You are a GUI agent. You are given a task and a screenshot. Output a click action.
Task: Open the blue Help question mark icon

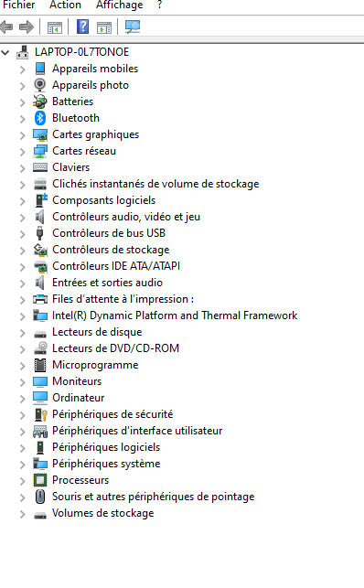[82, 27]
